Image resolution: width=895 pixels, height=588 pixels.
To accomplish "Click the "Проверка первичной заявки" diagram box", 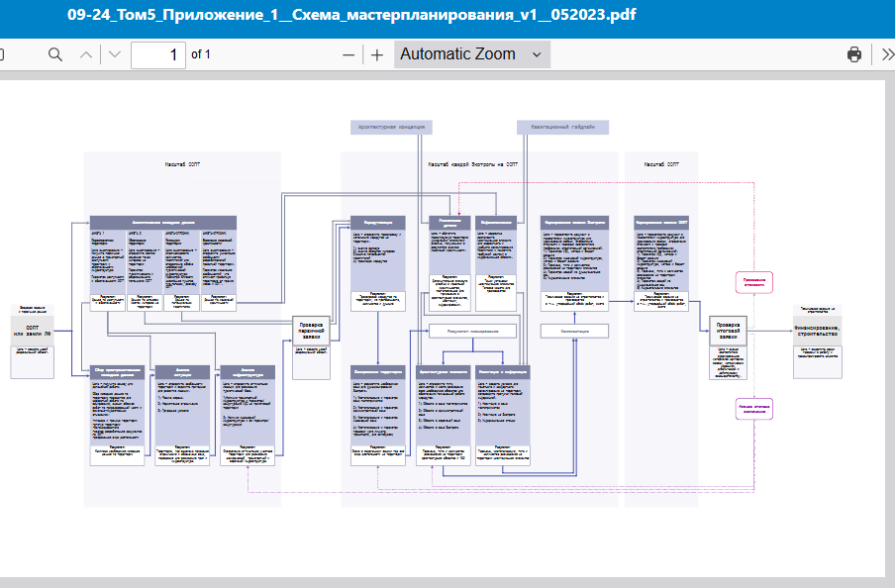I will tap(311, 331).
